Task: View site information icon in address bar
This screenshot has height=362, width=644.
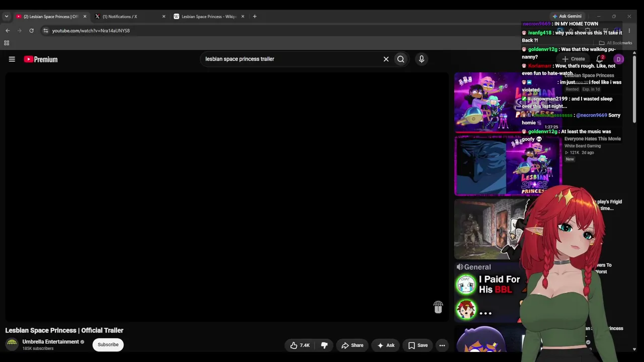Action: point(45,31)
